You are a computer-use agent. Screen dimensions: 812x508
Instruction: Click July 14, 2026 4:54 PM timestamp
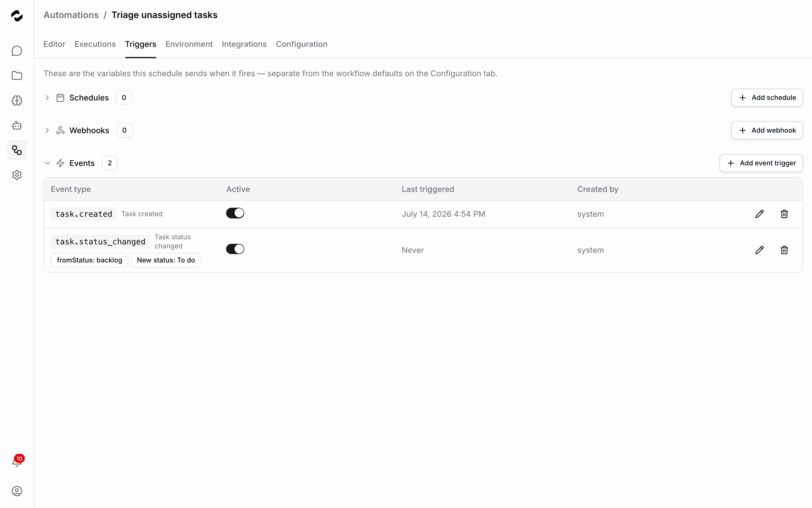point(443,214)
